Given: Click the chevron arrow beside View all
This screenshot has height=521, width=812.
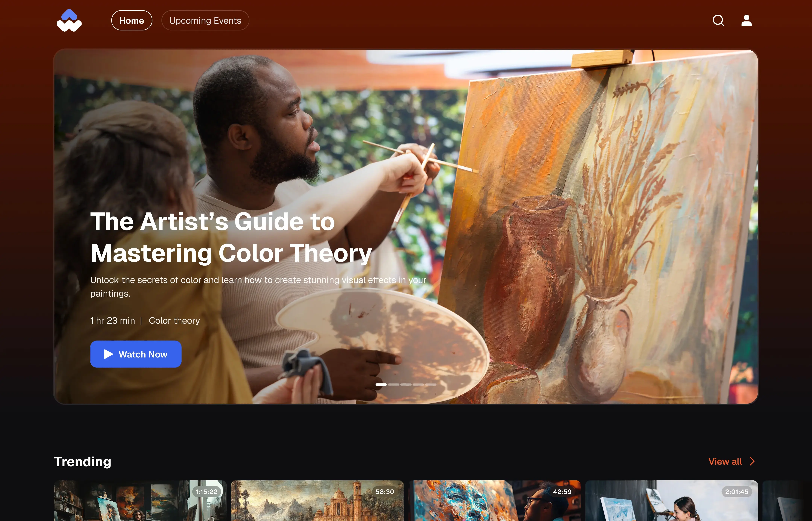Looking at the screenshot, I should [x=752, y=461].
